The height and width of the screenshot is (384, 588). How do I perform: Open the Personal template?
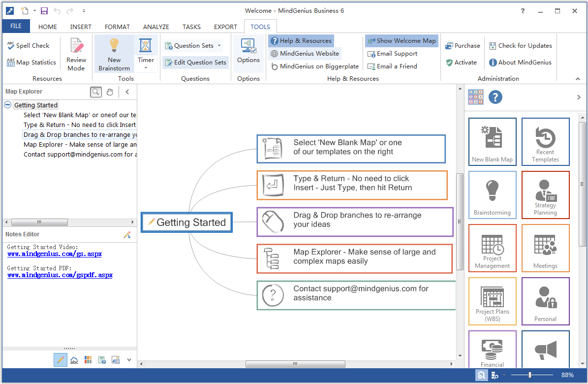(x=545, y=301)
